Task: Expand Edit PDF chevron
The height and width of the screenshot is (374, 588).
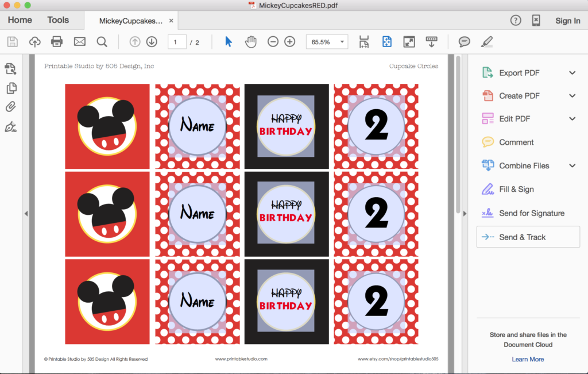Action: [x=572, y=118]
